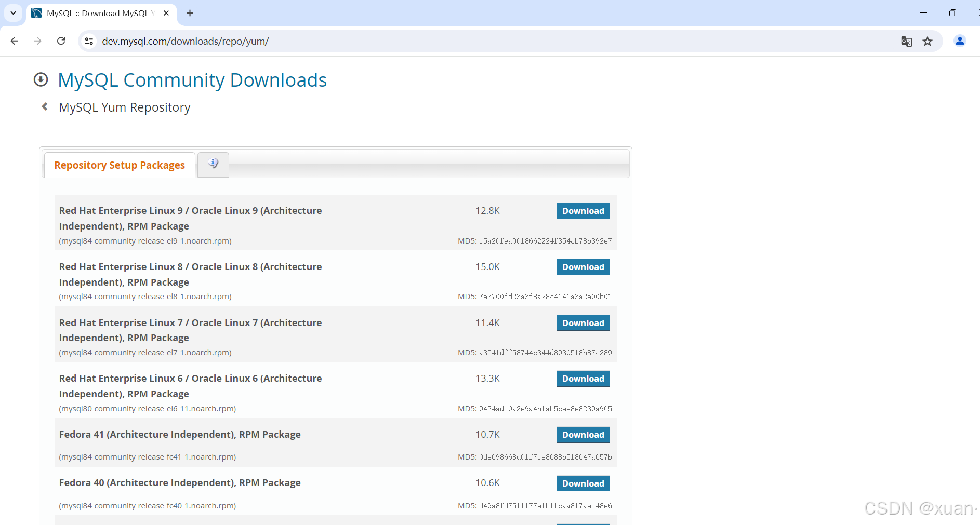Download the Red Hat Enterprise Linux 7 package
Image resolution: width=980 pixels, height=525 pixels.
(583, 323)
